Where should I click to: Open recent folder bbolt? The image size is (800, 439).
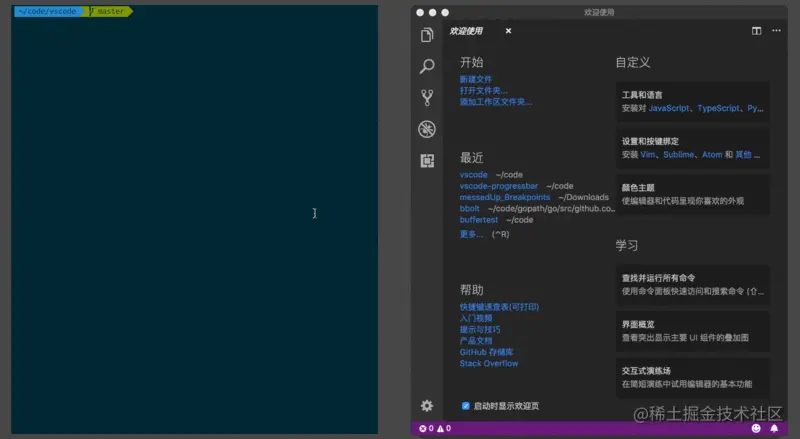click(x=469, y=208)
